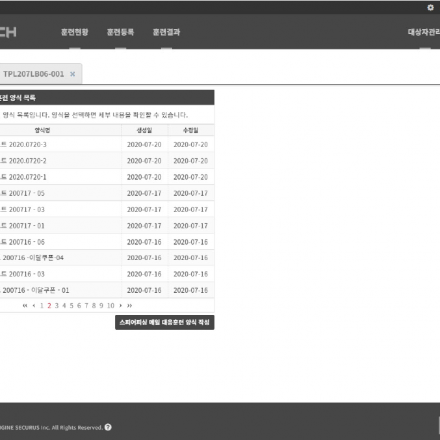Select the 200716 - 06 template row
The height and width of the screenshot is (440, 440).
tap(107, 242)
